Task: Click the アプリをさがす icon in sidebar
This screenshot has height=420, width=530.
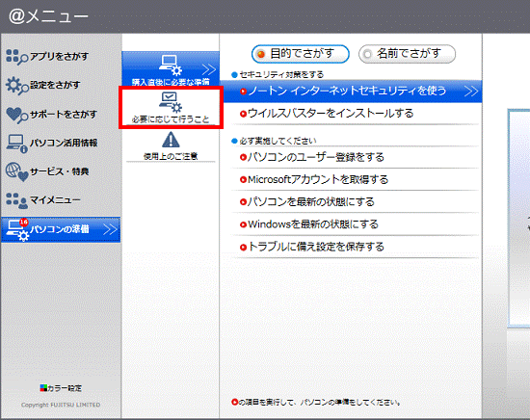Action: [17, 57]
